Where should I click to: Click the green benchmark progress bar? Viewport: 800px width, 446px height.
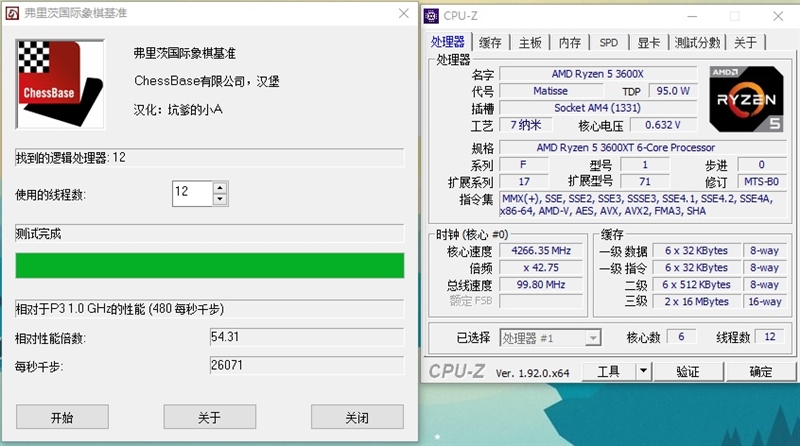tap(210, 265)
